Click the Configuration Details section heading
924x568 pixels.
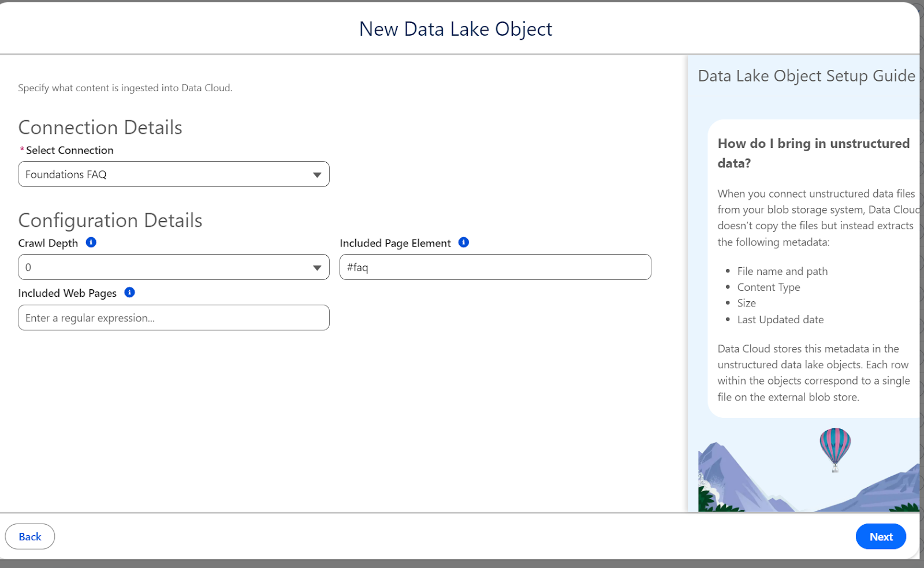click(x=110, y=221)
